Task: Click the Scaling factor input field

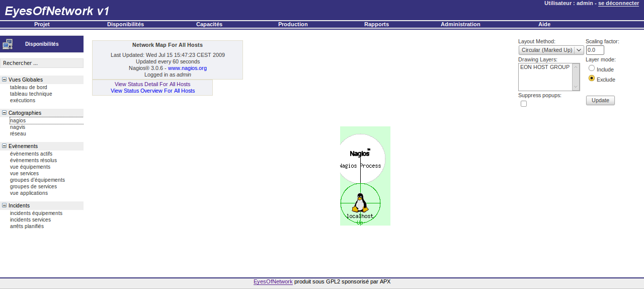Action: click(x=595, y=50)
